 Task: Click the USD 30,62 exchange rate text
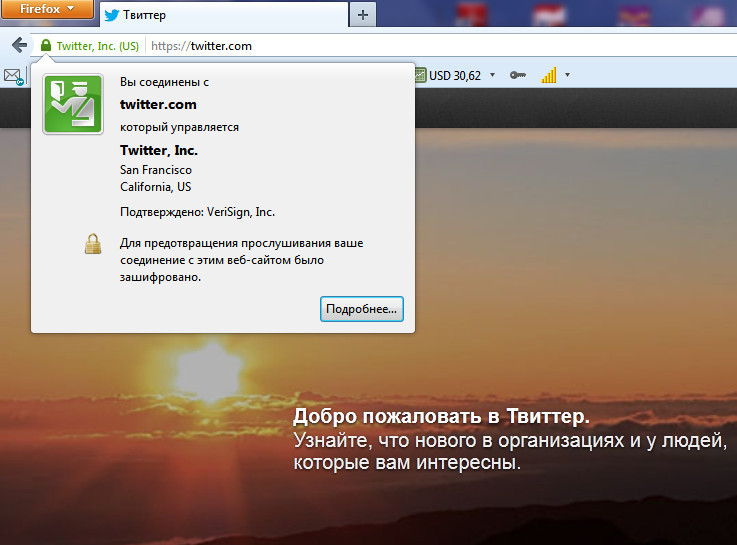point(455,75)
